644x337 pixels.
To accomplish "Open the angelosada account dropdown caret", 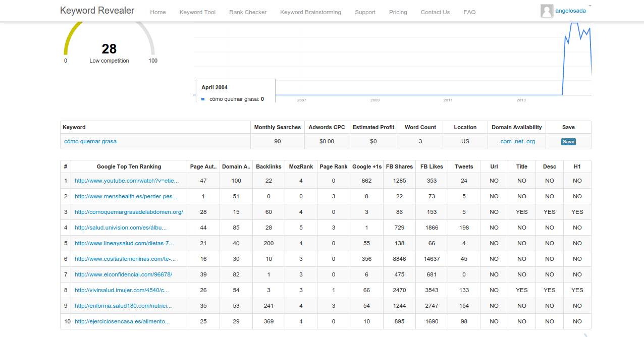I will (x=590, y=6).
